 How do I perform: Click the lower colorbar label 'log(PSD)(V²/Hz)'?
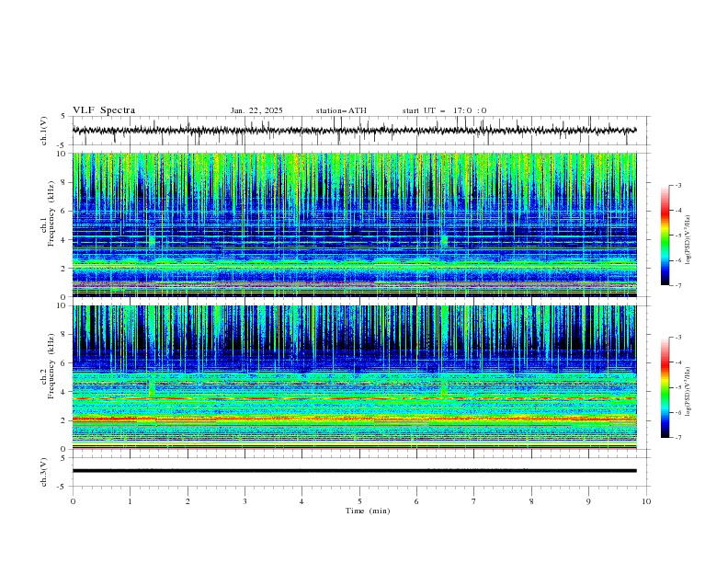pyautogui.click(x=688, y=391)
